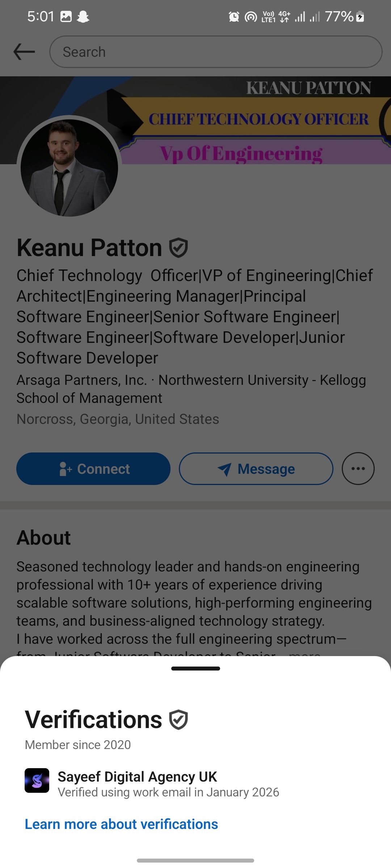Image resolution: width=391 pixels, height=868 pixels.
Task: Tap the alarm icon in status bar
Action: (x=234, y=17)
